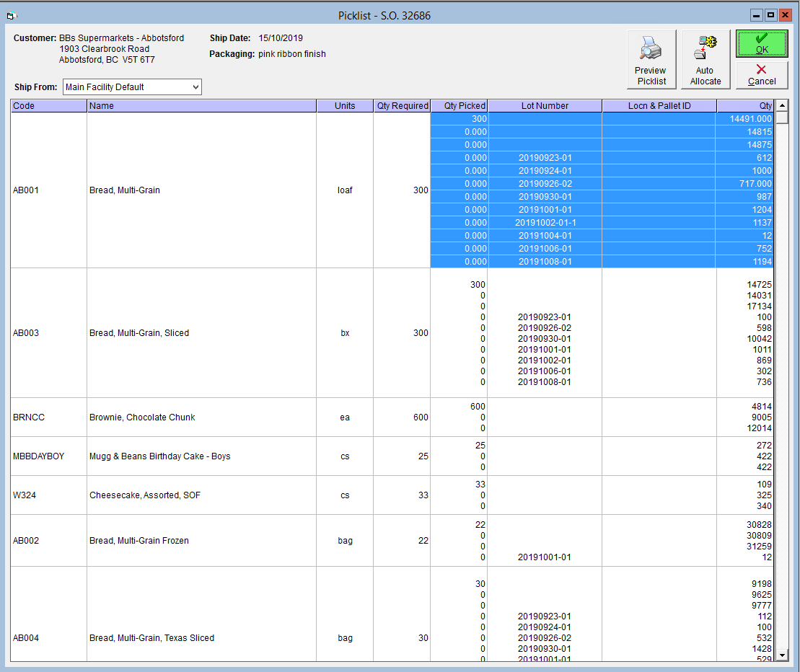Click quantity 340 in W324 row
This screenshot has width=800, height=672.
tap(764, 506)
